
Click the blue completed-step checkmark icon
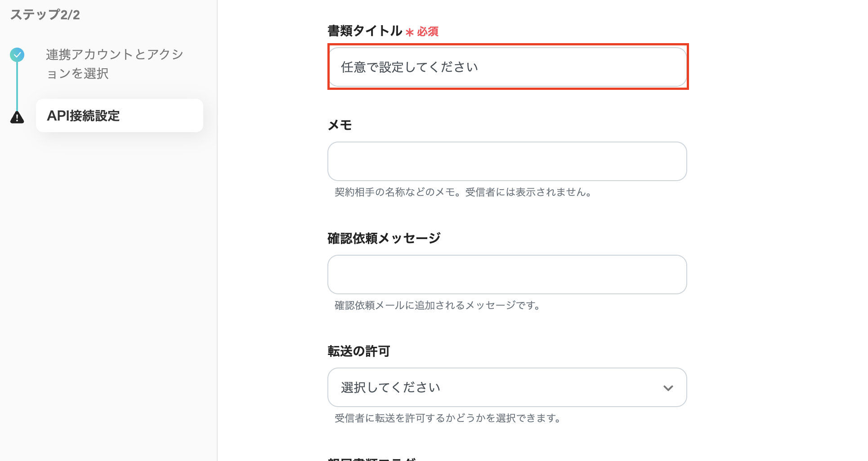(x=17, y=54)
